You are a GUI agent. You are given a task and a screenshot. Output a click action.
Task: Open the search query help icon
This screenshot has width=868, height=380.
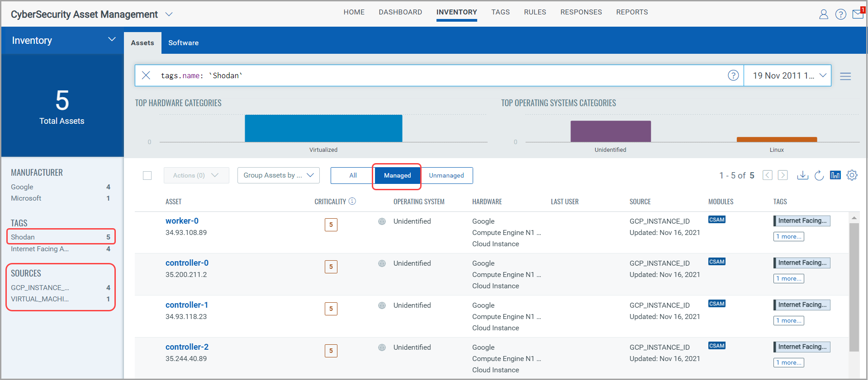tap(733, 75)
